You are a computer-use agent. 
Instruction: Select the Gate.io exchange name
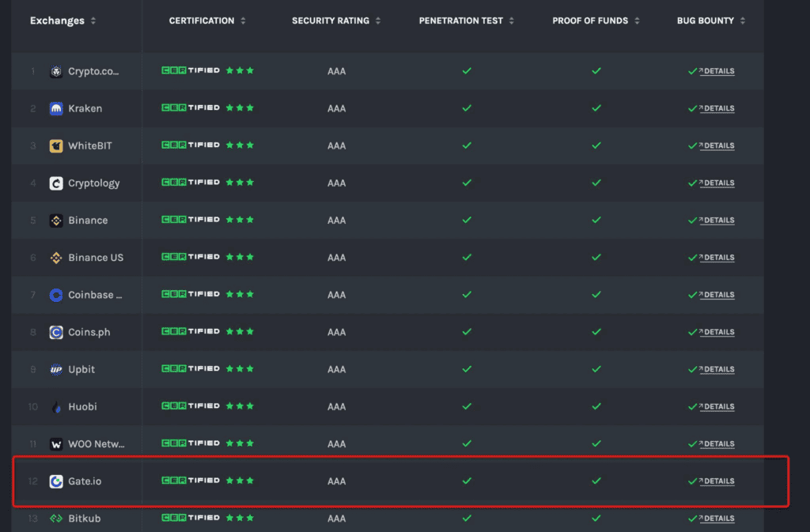pyautogui.click(x=85, y=481)
